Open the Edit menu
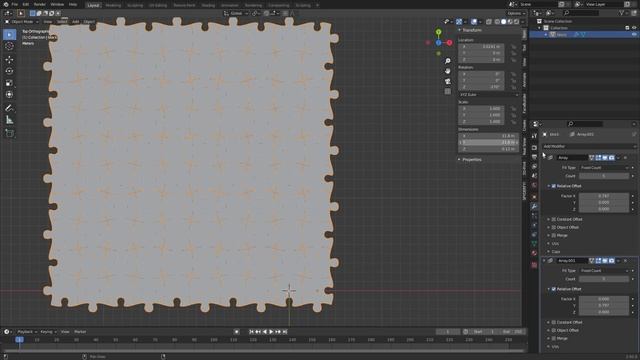640x360 pixels. point(26,4)
